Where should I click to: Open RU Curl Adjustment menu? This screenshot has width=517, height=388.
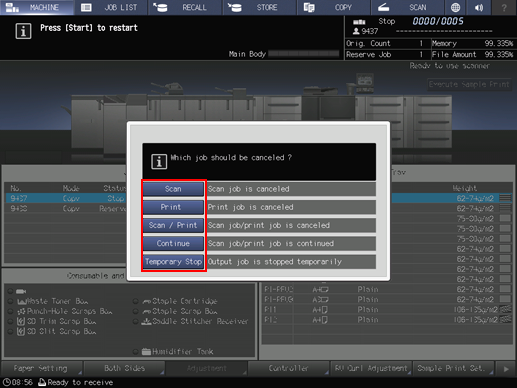371,368
